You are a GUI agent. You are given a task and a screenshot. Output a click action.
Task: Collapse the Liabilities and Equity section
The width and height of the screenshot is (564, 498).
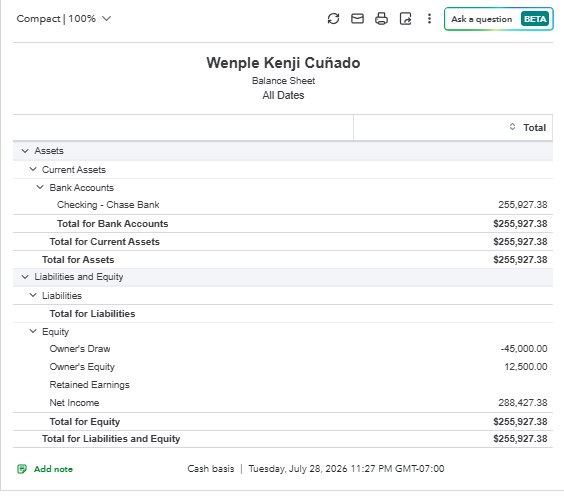point(25,277)
